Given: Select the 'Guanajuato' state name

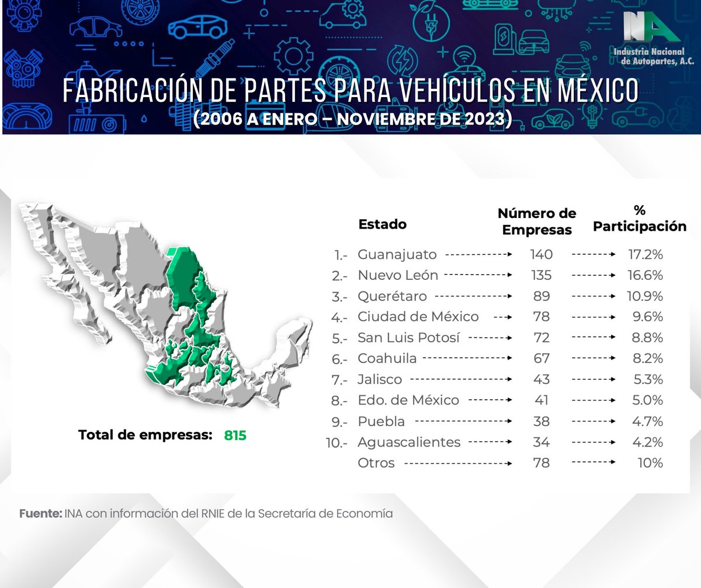Looking at the screenshot, I should tap(397, 255).
